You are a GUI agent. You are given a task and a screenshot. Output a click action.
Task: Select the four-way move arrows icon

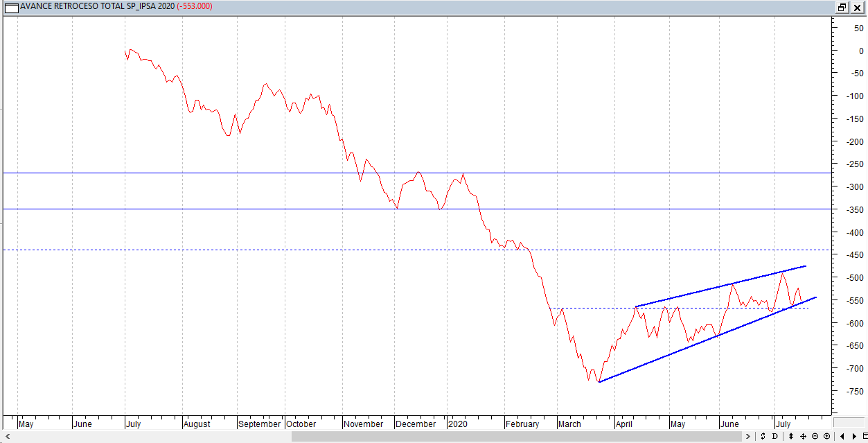[803, 436]
